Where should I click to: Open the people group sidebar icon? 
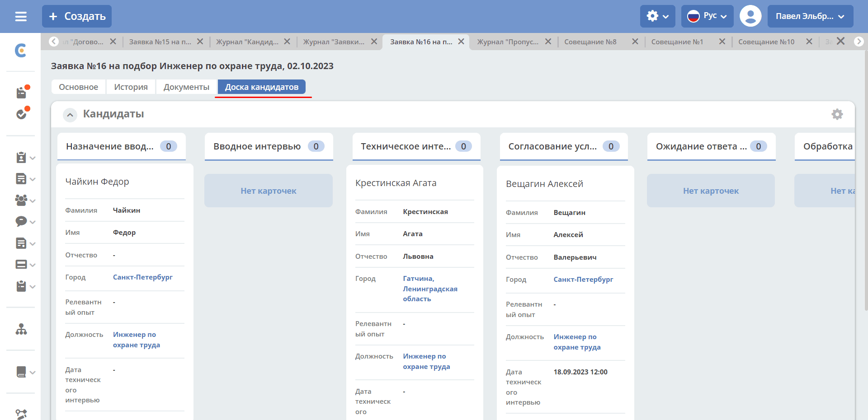pyautogui.click(x=21, y=200)
